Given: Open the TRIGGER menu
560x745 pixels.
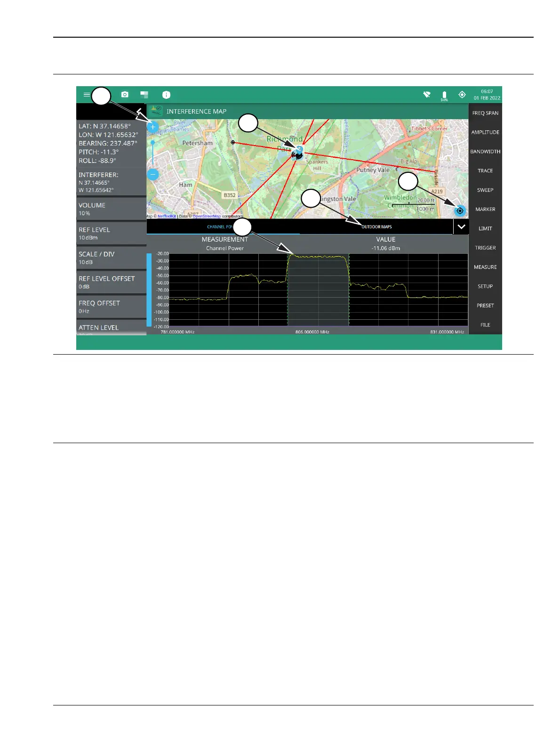Looking at the screenshot, I should 485,248.
